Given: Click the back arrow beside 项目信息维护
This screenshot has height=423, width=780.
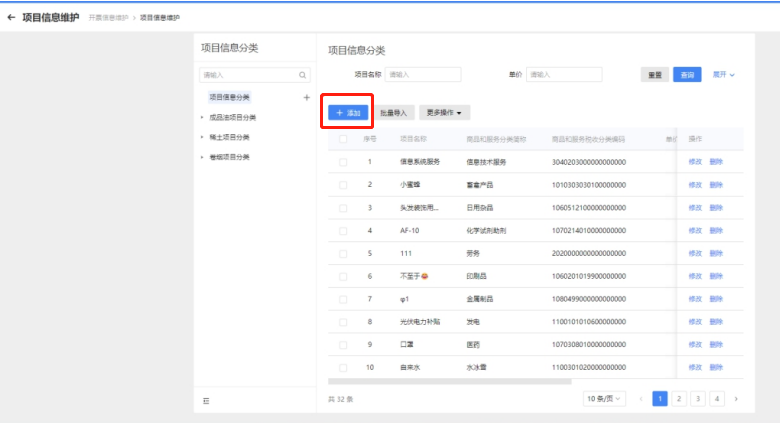Looking at the screenshot, I should tap(11, 17).
